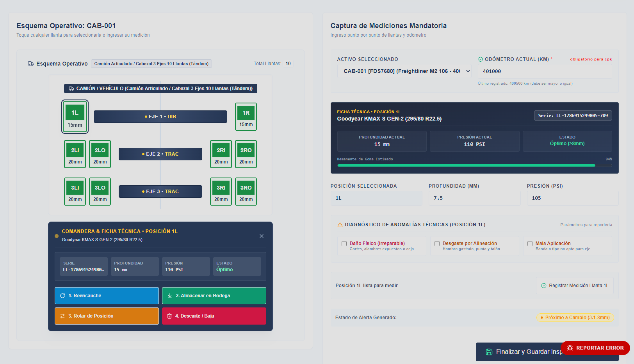
Task: Select tire 3RI on axle 3
Action: (221, 192)
